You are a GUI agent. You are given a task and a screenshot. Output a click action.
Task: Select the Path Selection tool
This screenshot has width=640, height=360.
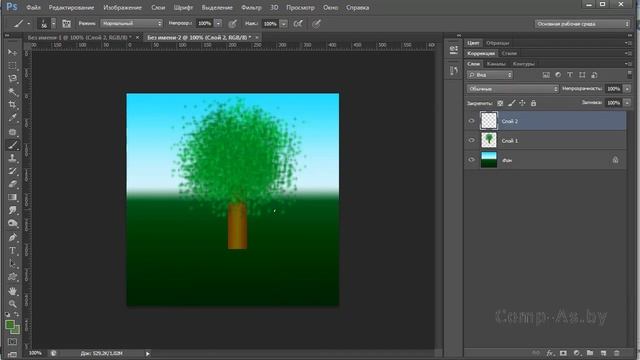[x=12, y=263]
